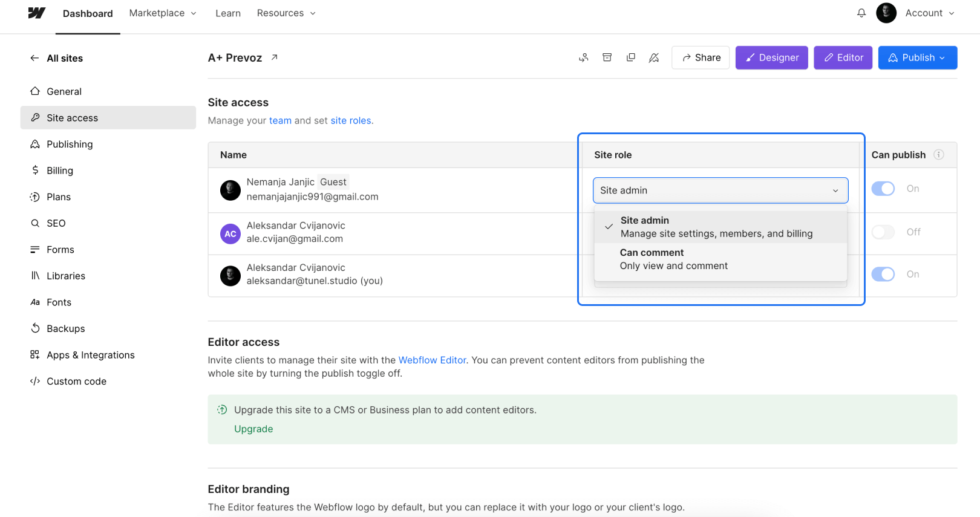The image size is (980, 517).
Task: Click the Can publish info icon
Action: click(939, 155)
